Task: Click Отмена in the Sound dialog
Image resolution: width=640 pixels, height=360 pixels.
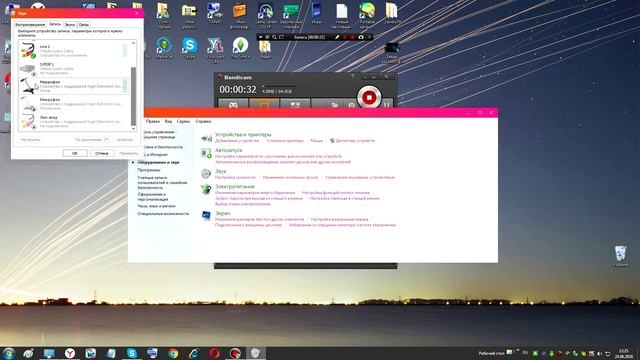Action: (x=102, y=153)
